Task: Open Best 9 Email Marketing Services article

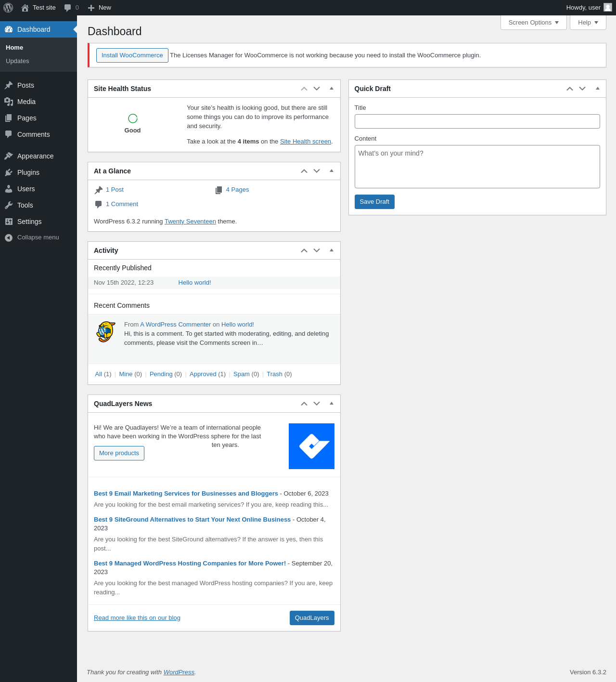Action: pos(186,494)
